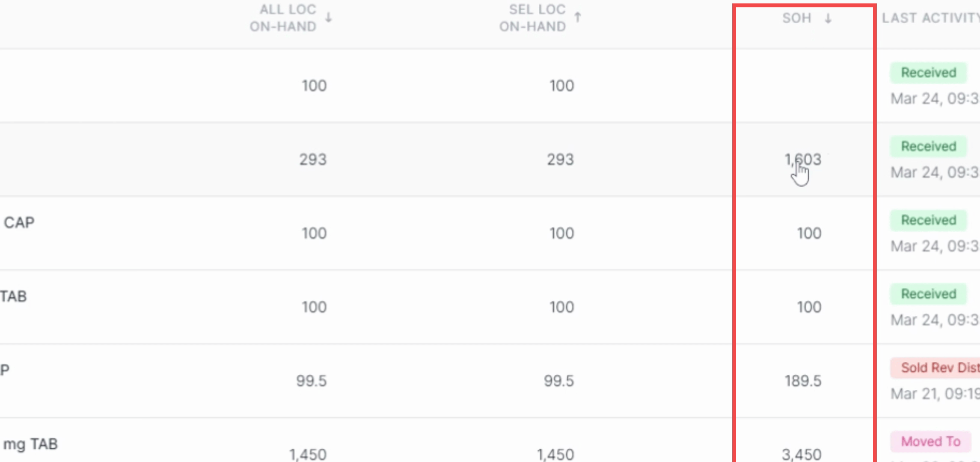Click the Moved To activity badge
Viewport: 980px width, 462px height.
[x=930, y=441]
